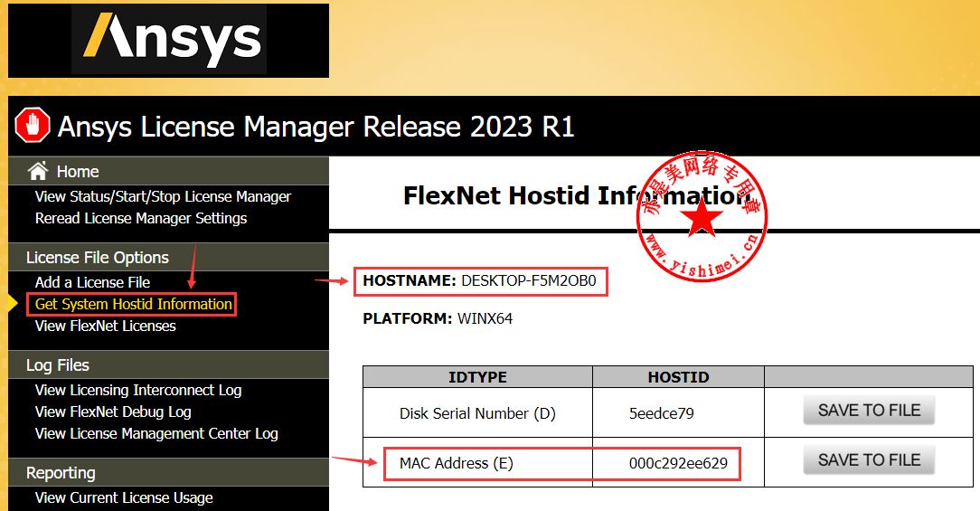Save Disk Serial Number hostid to file

coord(869,411)
